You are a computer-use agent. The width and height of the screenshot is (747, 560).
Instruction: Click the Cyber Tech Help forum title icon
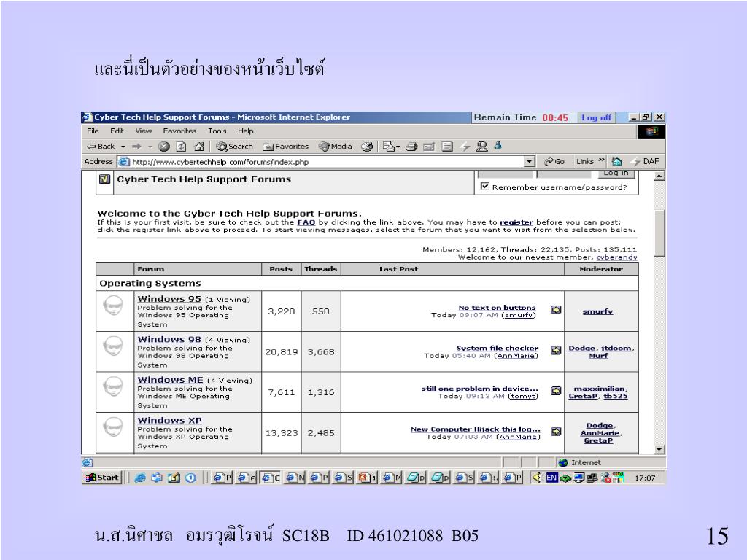[x=105, y=179]
